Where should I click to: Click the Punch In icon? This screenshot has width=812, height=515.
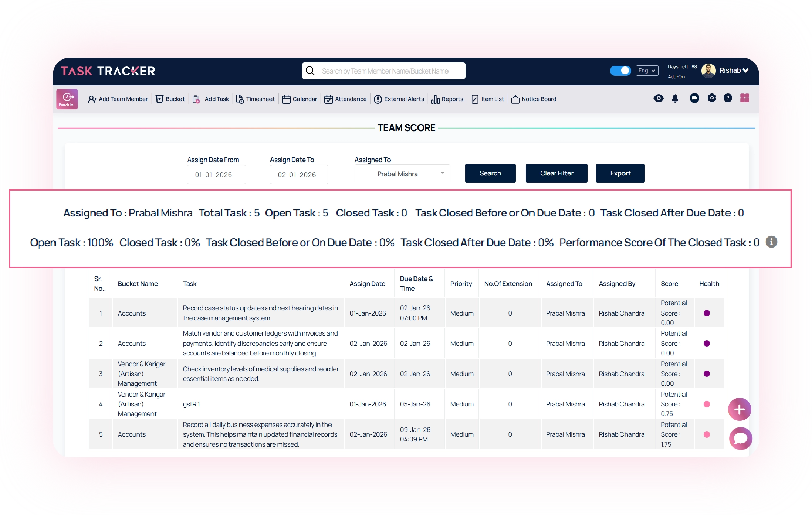click(x=67, y=99)
